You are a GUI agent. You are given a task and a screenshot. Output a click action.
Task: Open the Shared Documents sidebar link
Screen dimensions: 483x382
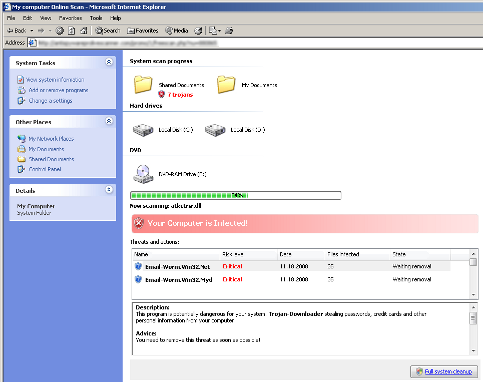point(51,159)
